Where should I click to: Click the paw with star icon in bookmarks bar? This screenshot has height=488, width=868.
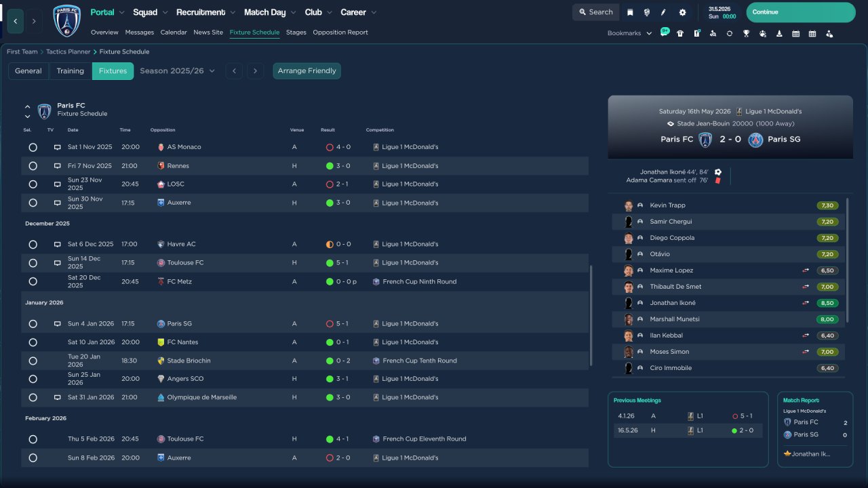tap(763, 33)
